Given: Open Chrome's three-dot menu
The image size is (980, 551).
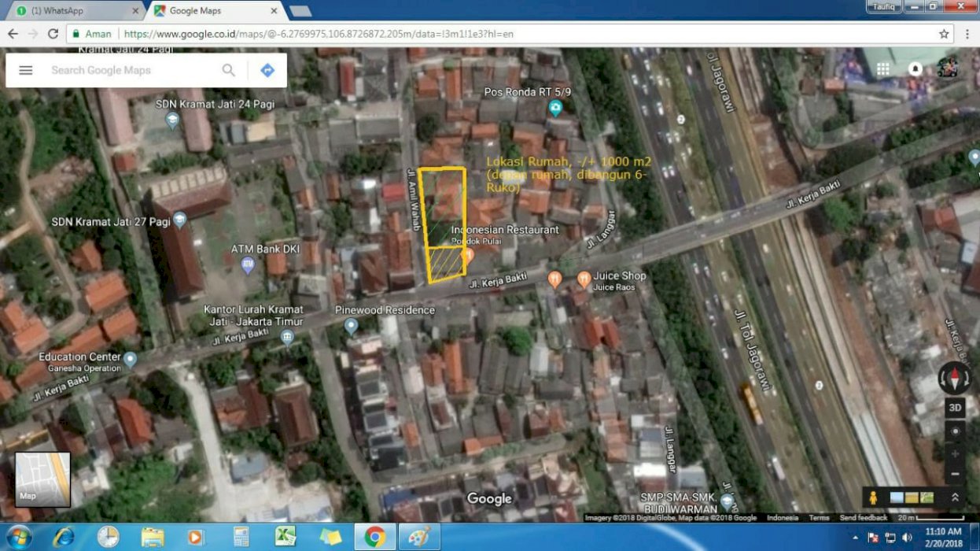Looking at the screenshot, I should pyautogui.click(x=967, y=34).
